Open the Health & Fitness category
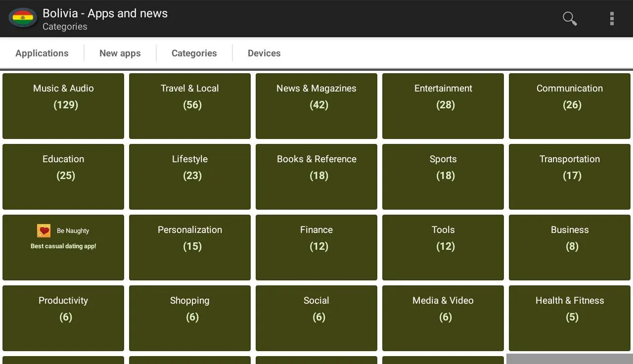The image size is (633, 364). tap(570, 318)
